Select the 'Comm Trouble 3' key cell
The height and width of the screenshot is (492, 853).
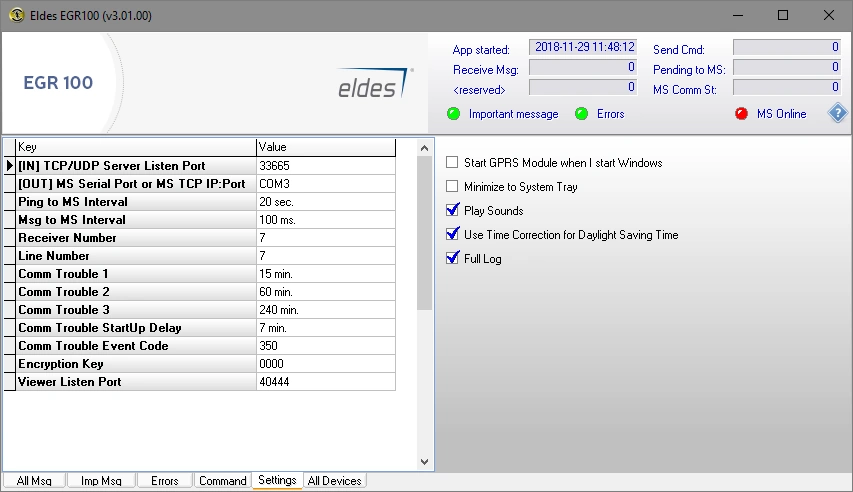coord(135,309)
